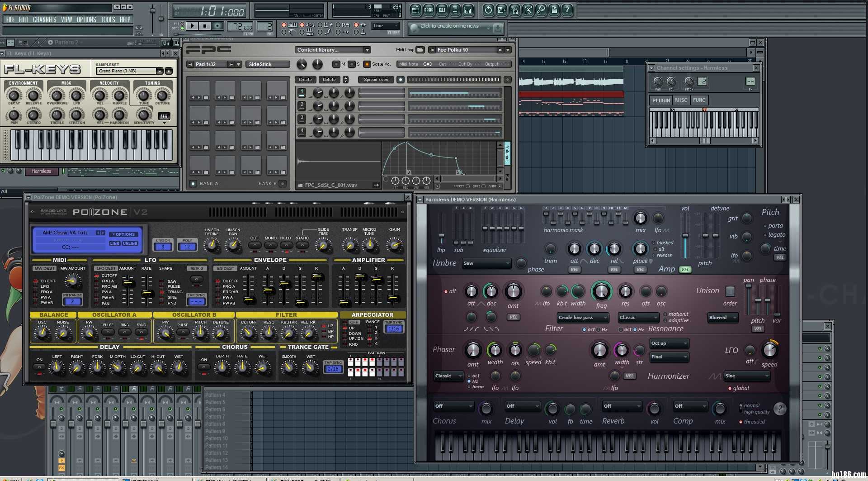Open the playlist window from toolbar
Screen dimensions: 868x481
tap(415, 10)
